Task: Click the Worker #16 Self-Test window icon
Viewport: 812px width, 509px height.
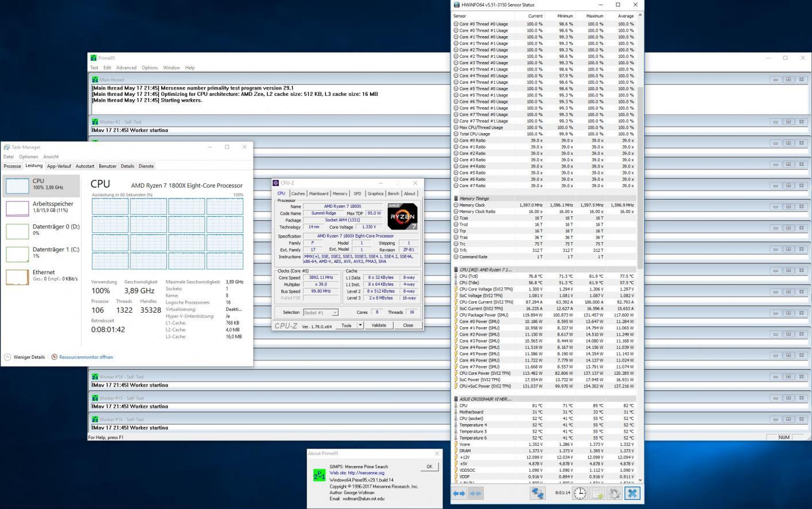Action: [x=95, y=419]
